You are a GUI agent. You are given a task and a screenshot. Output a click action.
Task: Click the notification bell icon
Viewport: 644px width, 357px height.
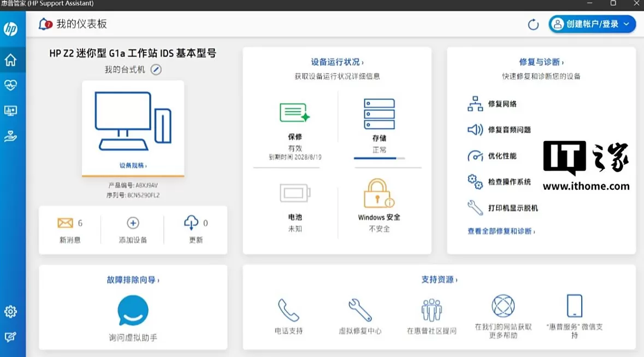(x=45, y=24)
